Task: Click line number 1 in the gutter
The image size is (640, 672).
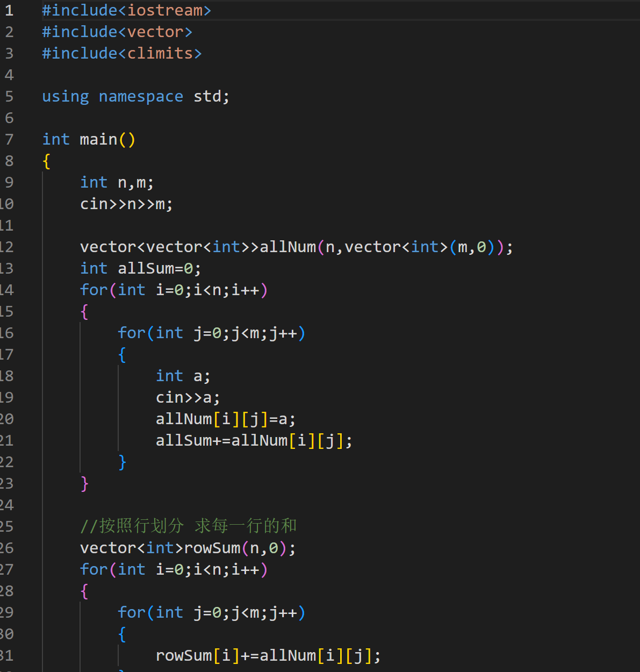Action: tap(9, 10)
